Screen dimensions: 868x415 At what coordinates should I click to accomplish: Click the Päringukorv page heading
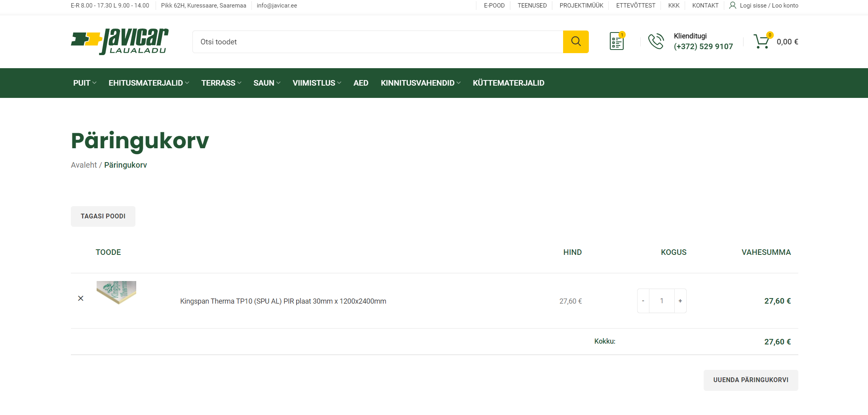140,141
